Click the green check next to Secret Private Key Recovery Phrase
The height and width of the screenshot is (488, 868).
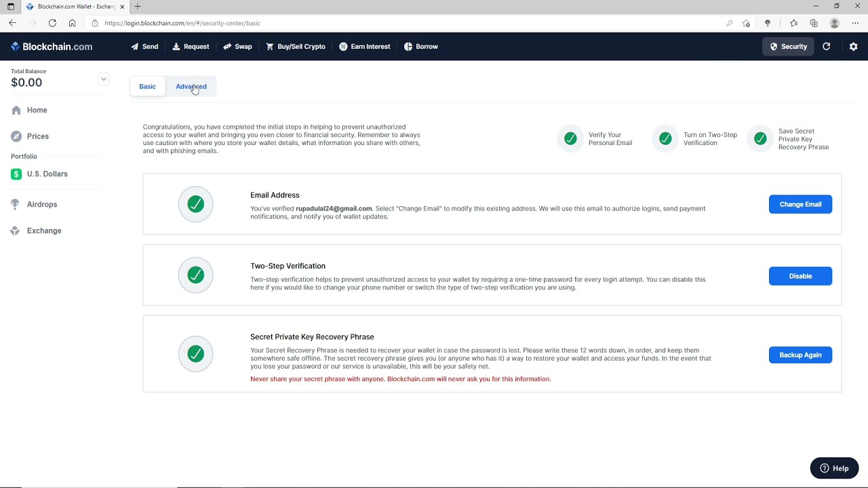tap(196, 354)
